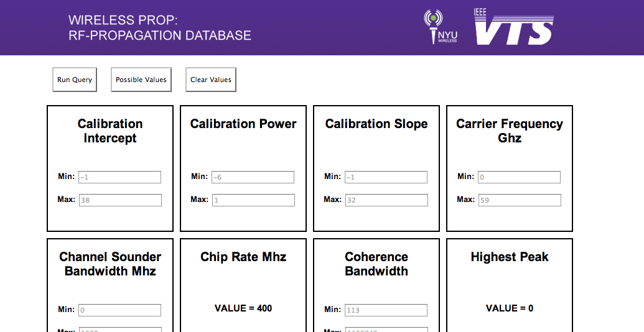Click the Wireless Prop RF-Propagation Database title
Image resolution: width=644 pixels, height=332 pixels.
coord(160,28)
